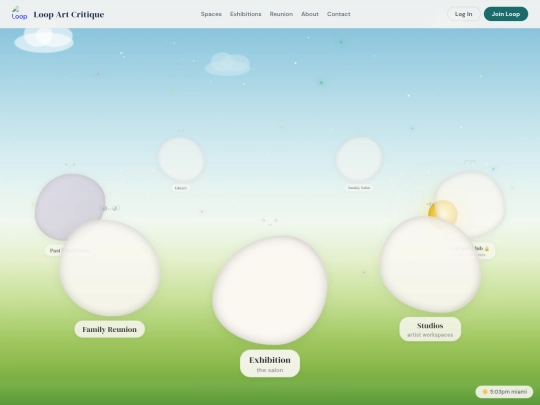Click the 5:03pm miami time badge
540x405 pixels.
(504, 392)
